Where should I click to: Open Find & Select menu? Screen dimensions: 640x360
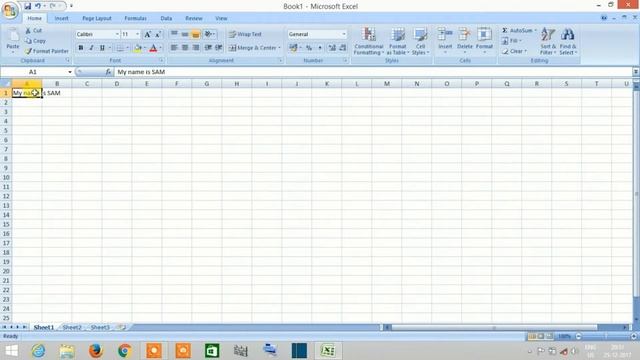pos(567,41)
